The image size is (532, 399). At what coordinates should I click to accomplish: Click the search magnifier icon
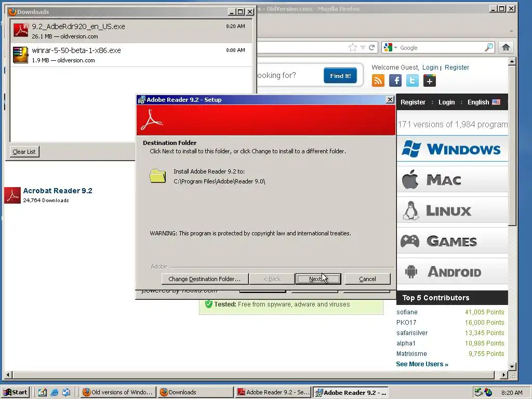coord(489,47)
